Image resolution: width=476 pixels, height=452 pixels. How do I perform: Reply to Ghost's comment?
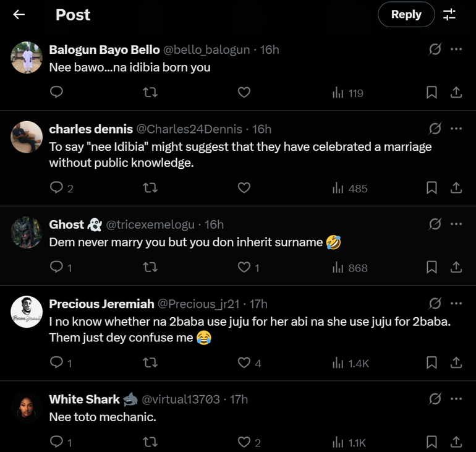(x=56, y=267)
